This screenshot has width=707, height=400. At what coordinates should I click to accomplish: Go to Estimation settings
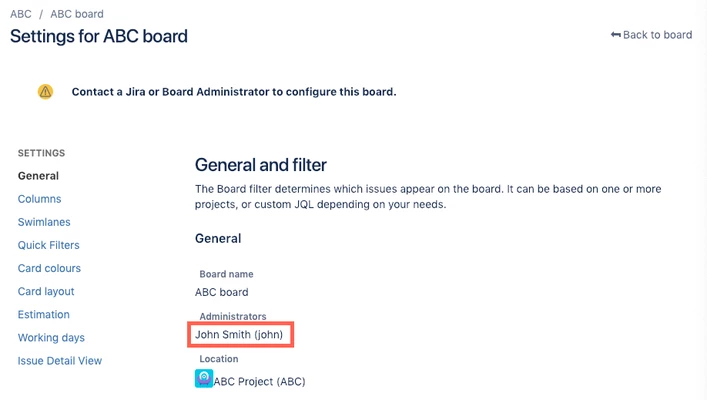tap(44, 314)
